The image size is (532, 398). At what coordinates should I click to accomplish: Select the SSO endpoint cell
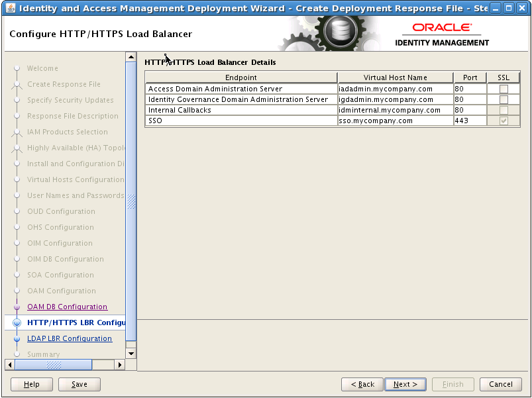(x=241, y=121)
